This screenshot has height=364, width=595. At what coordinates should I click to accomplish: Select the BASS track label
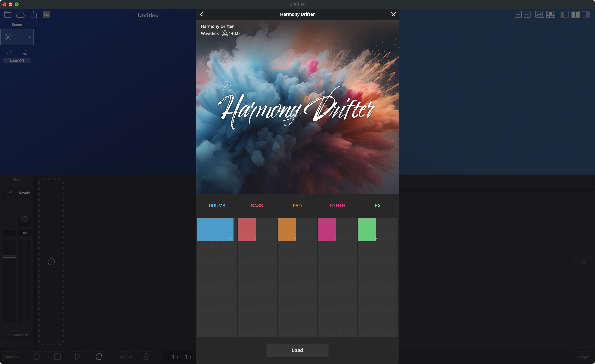coord(257,206)
